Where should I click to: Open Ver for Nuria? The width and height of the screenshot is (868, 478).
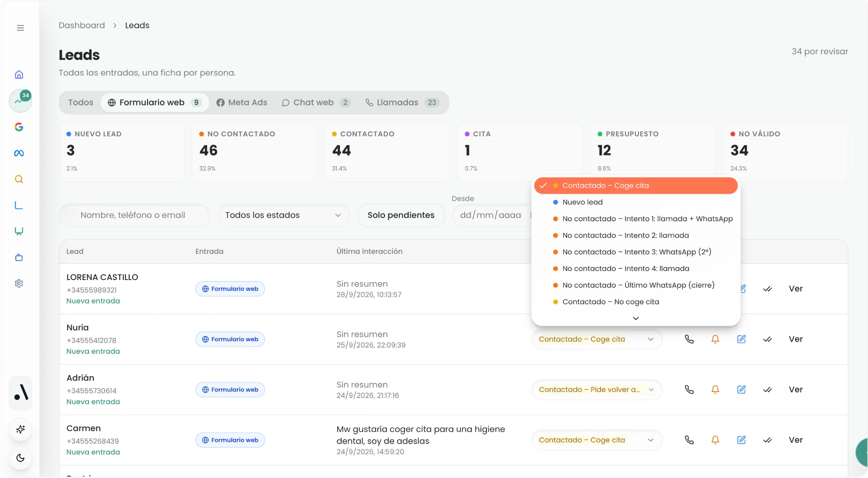pyautogui.click(x=796, y=339)
